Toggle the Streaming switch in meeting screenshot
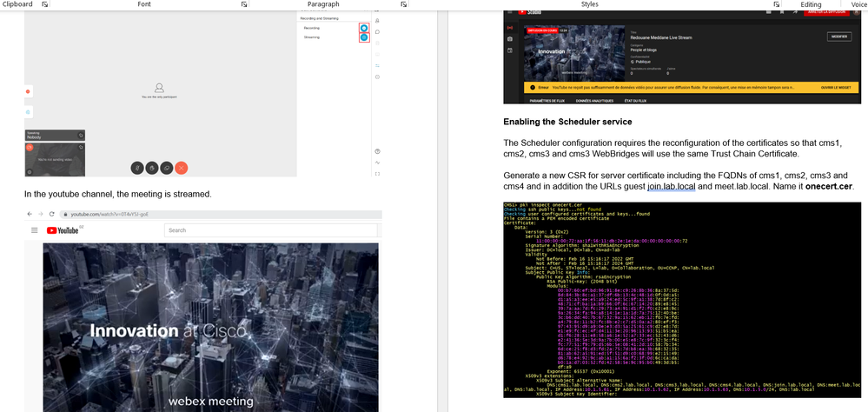 tap(364, 37)
